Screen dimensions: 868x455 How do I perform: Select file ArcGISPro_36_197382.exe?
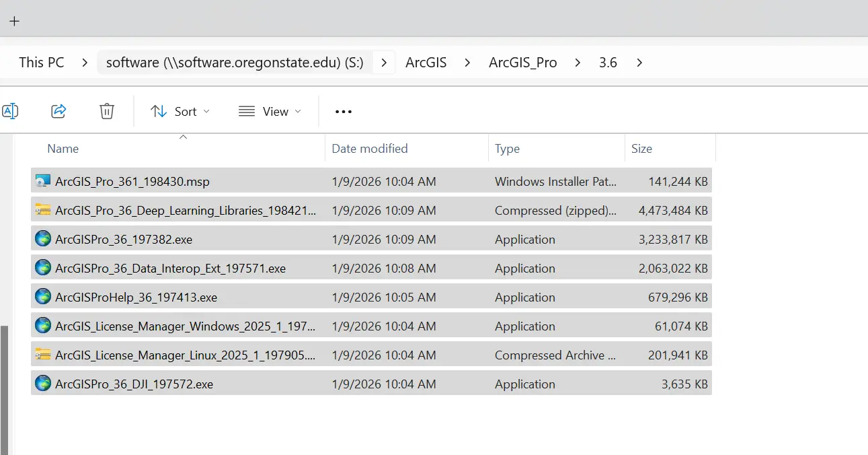pos(124,239)
